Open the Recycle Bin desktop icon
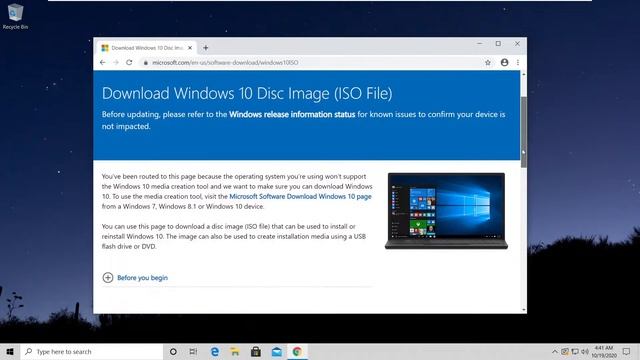 click(x=15, y=16)
